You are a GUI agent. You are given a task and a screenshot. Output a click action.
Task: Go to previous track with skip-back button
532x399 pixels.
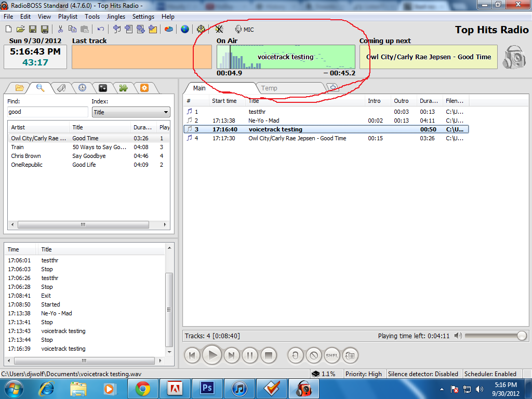tap(192, 355)
